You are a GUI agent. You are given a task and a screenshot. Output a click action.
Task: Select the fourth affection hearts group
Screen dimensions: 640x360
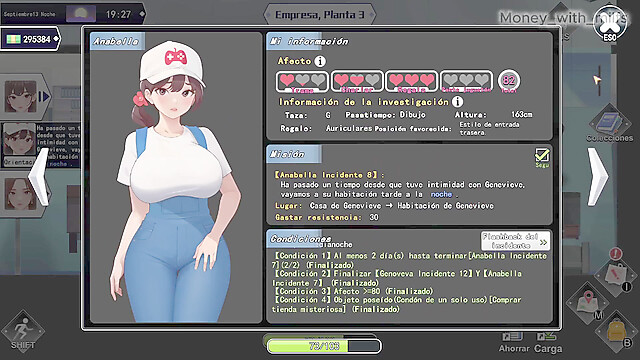click(466, 81)
